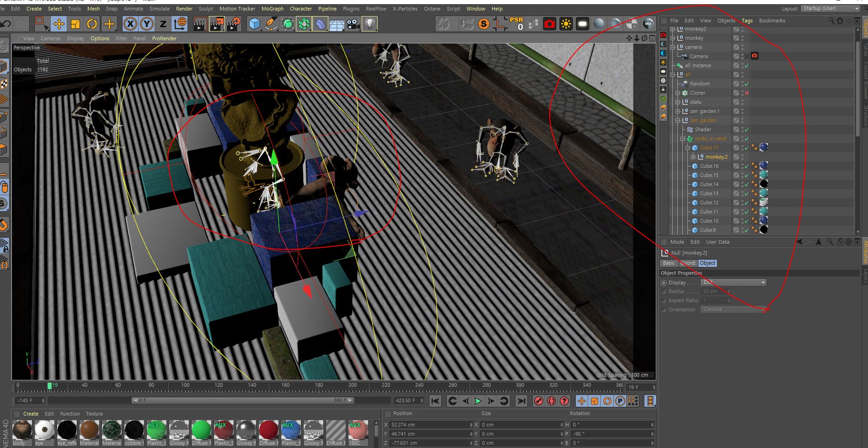Image resolution: width=868 pixels, height=448 pixels.
Task: Add a Cube primitive object
Action: pyautogui.click(x=255, y=24)
